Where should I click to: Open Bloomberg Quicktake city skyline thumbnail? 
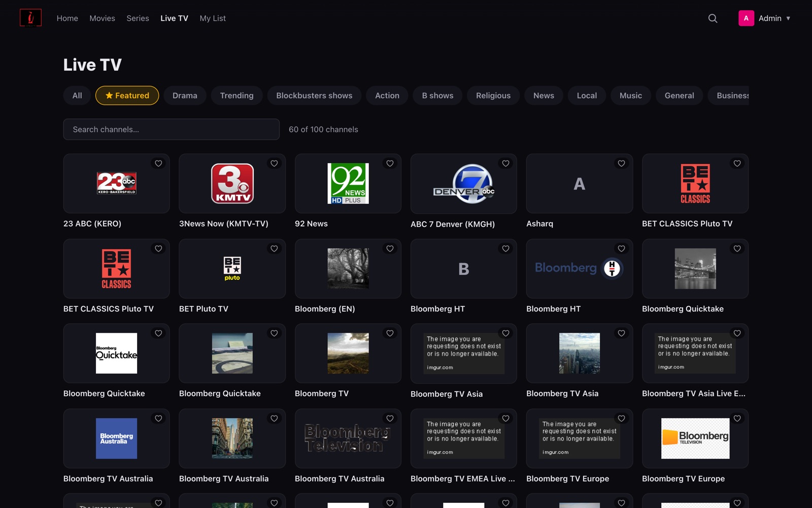(x=695, y=269)
